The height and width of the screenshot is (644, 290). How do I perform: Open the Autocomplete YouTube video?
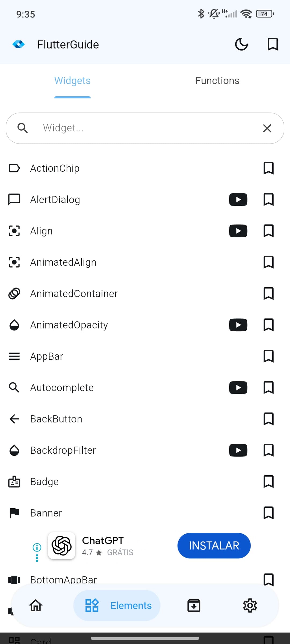[238, 388]
